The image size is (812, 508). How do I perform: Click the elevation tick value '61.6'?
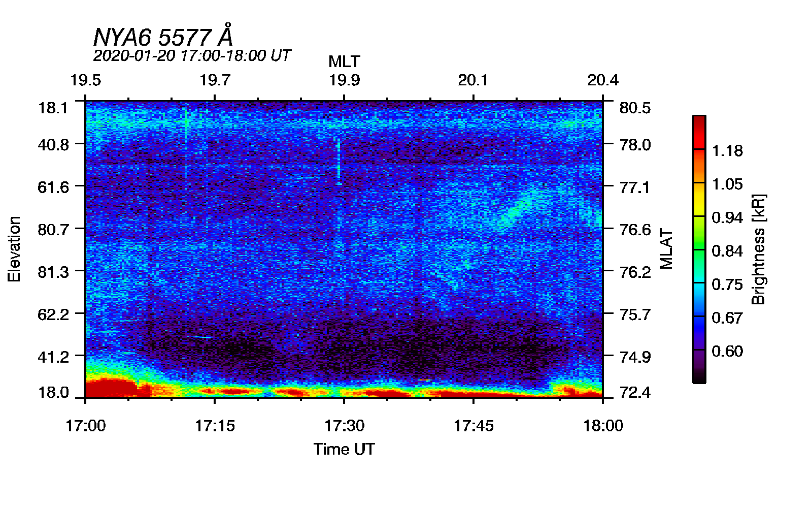tap(54, 187)
